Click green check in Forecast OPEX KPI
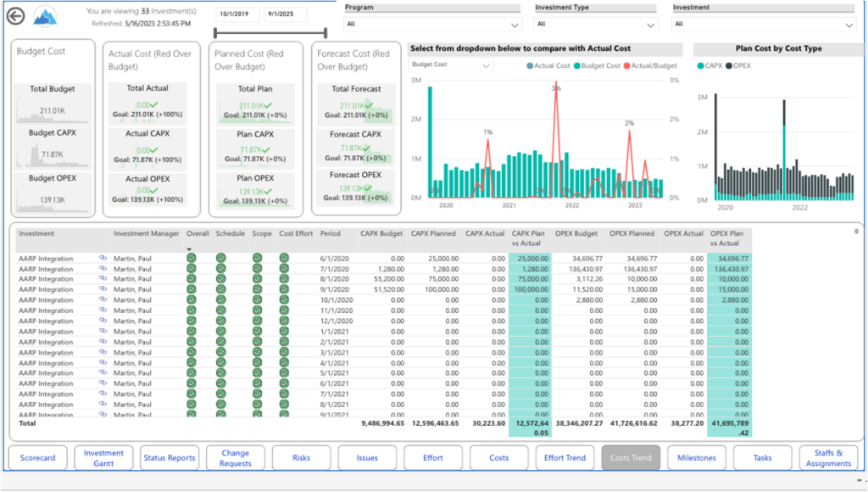The width and height of the screenshot is (868, 492). (x=368, y=188)
